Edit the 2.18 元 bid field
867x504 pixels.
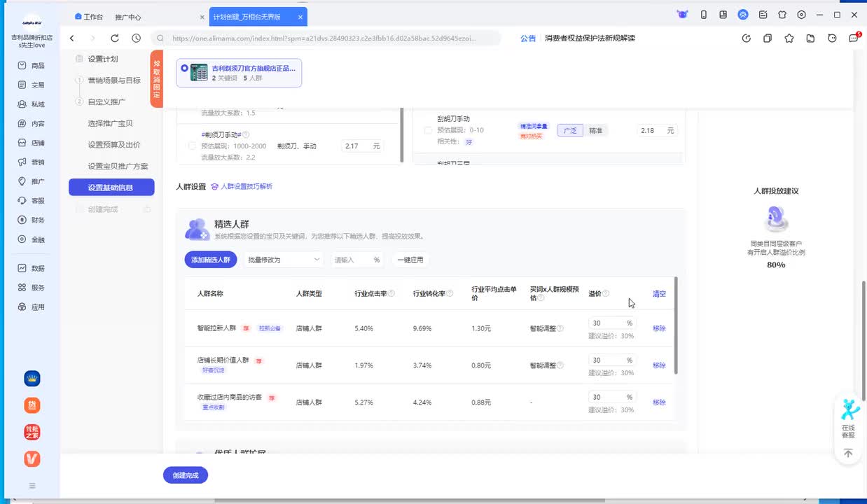coord(656,130)
